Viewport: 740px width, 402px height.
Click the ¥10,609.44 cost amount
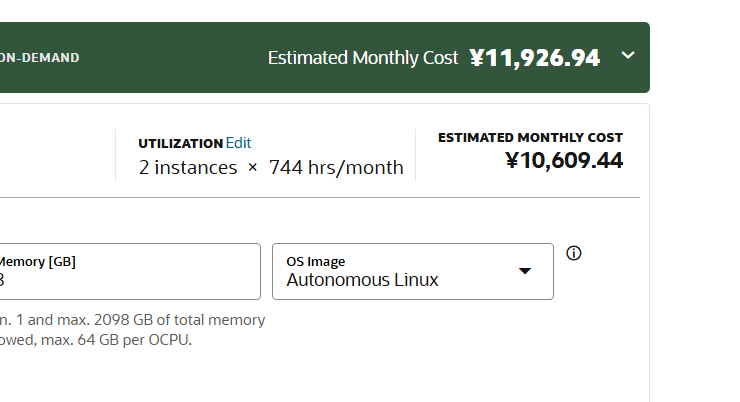(x=564, y=160)
